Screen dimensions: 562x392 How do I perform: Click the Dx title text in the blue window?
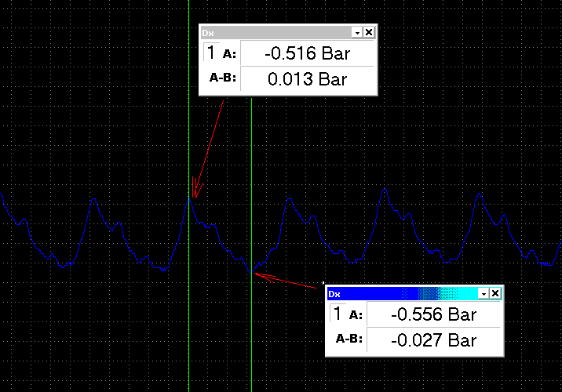pyautogui.click(x=334, y=294)
